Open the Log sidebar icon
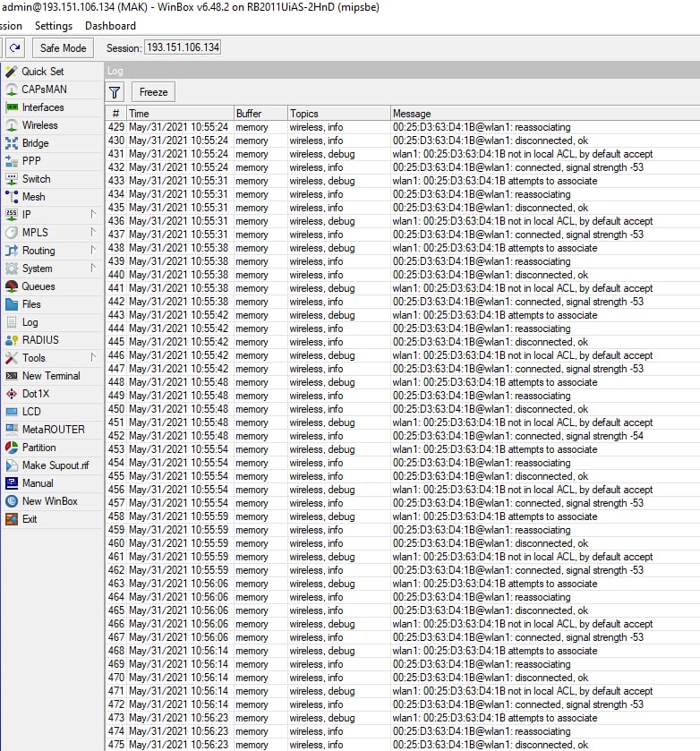This screenshot has height=751, width=700. pos(12,322)
